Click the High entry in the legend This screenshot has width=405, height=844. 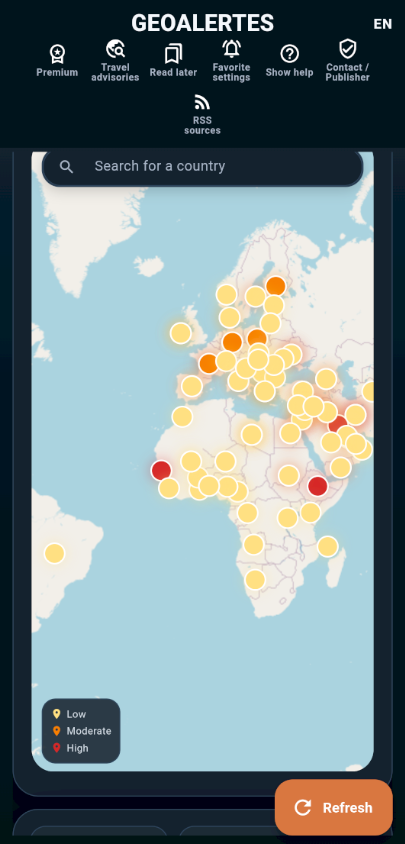click(x=71, y=748)
